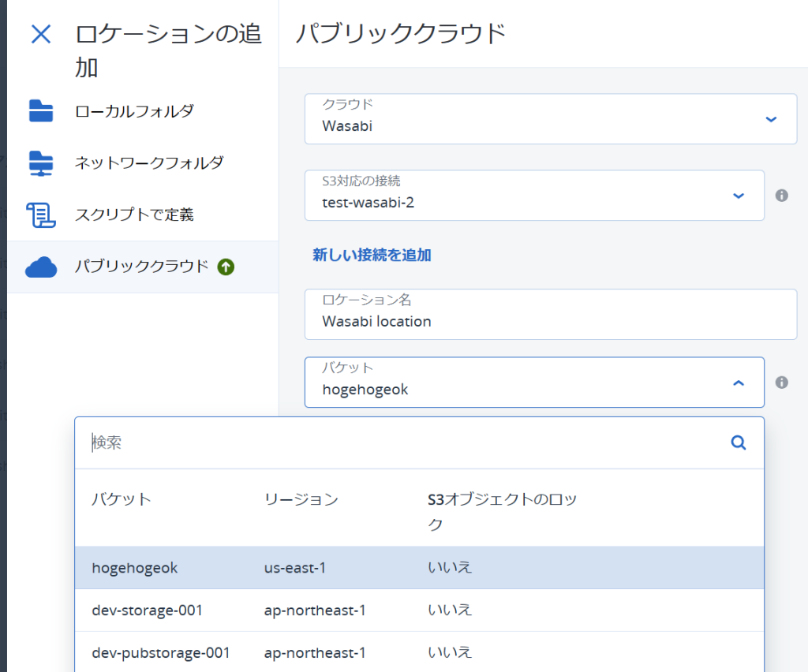
Task: Click the search magnifier icon in bucket list
Action: pyautogui.click(x=739, y=442)
